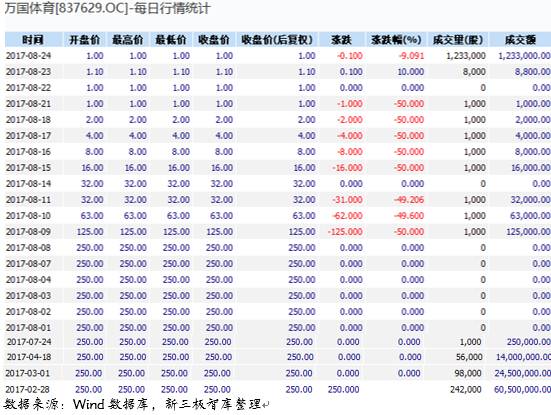Click the 开盘价 column header
This screenshot has height=415, width=551.
[x=84, y=40]
